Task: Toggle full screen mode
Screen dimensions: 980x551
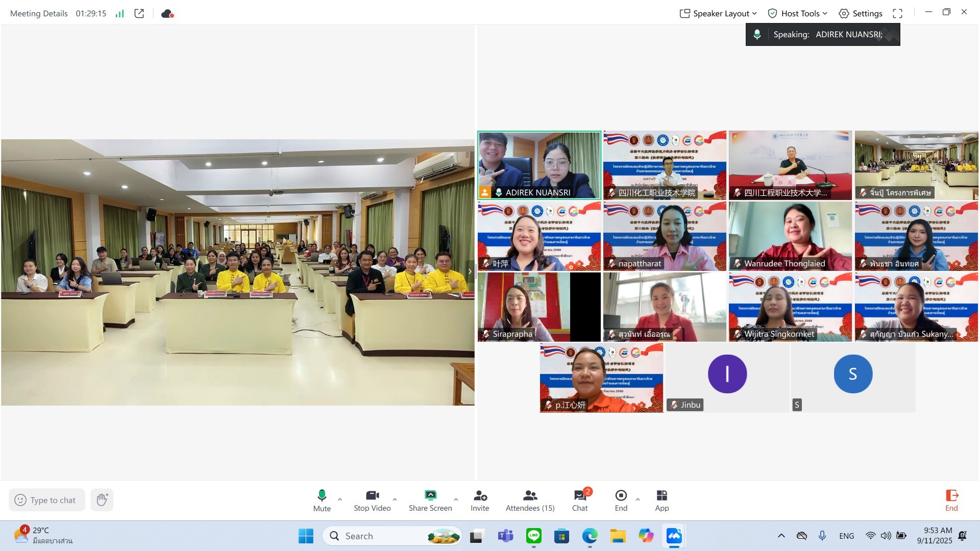Action: coord(897,14)
